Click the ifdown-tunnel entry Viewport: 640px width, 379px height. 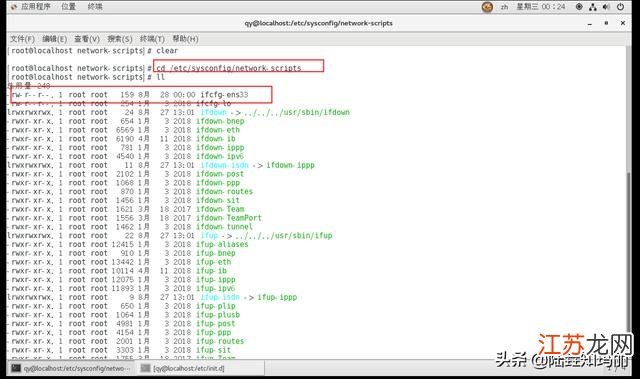pyautogui.click(x=224, y=226)
